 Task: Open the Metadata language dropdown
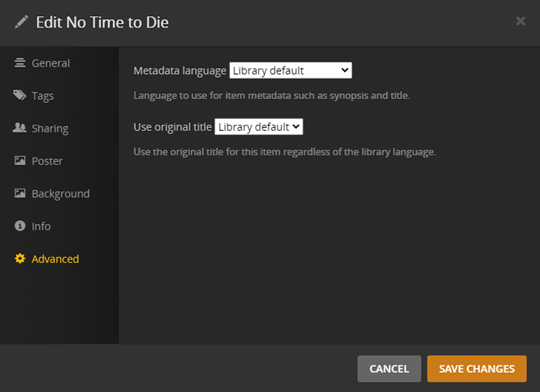point(291,70)
